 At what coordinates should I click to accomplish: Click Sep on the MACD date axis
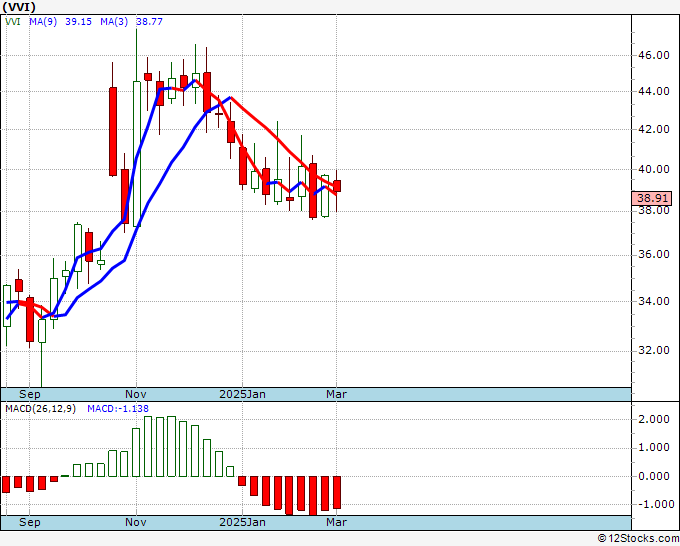(29, 522)
